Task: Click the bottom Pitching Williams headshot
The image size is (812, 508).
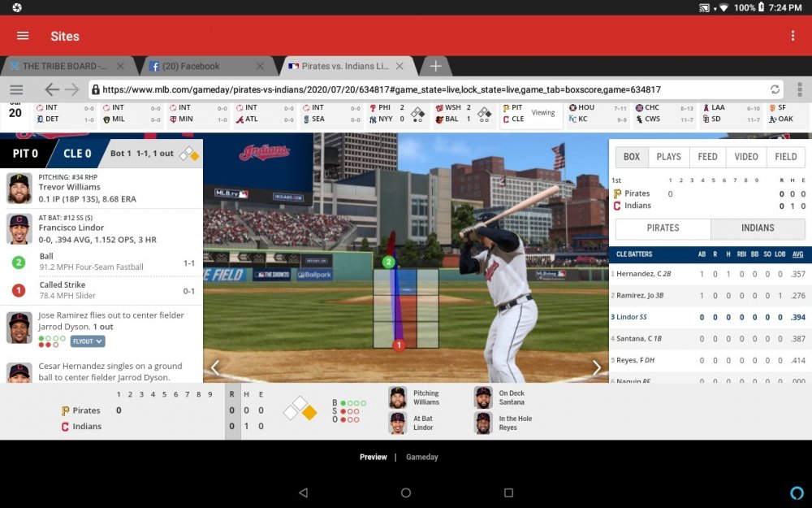Action: [x=398, y=397]
